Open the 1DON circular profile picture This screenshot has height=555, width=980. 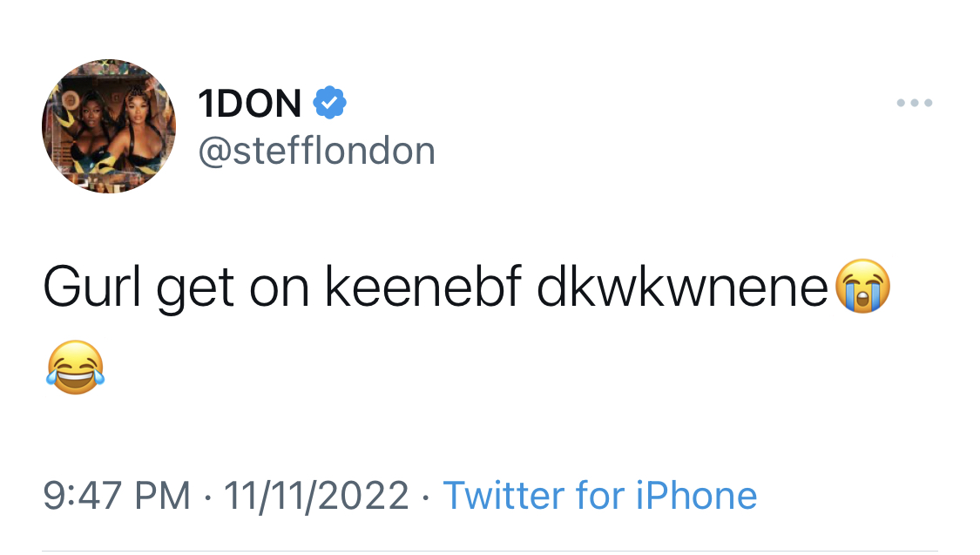click(x=109, y=126)
